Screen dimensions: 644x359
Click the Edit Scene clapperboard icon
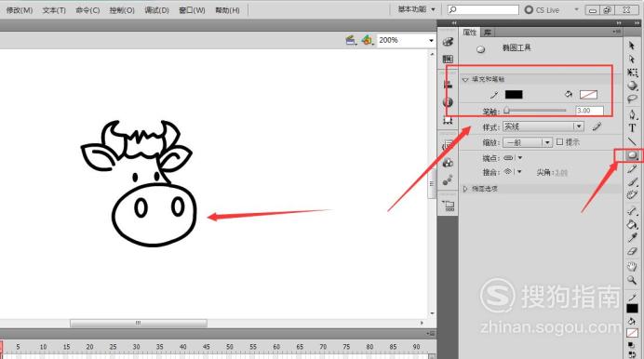pos(351,40)
